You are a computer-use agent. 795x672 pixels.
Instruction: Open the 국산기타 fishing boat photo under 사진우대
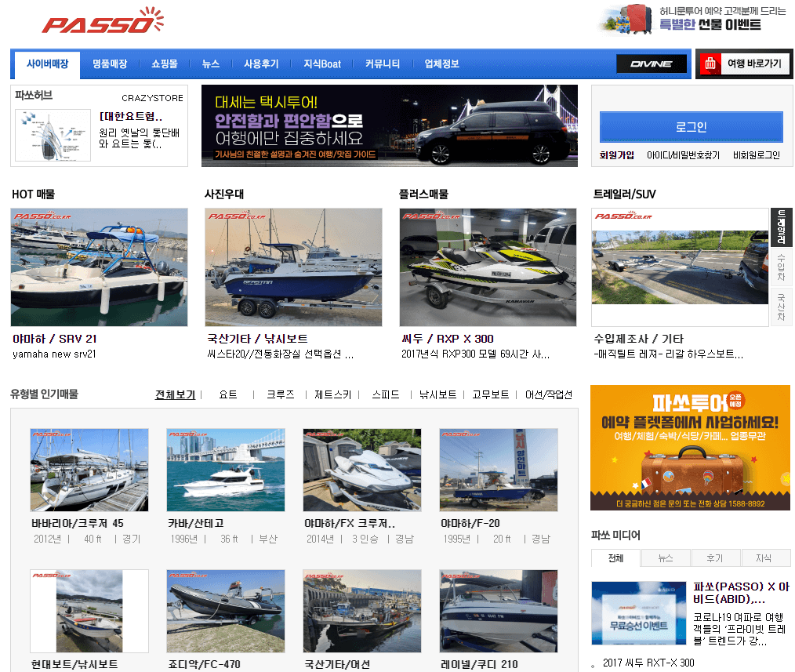[x=293, y=267]
